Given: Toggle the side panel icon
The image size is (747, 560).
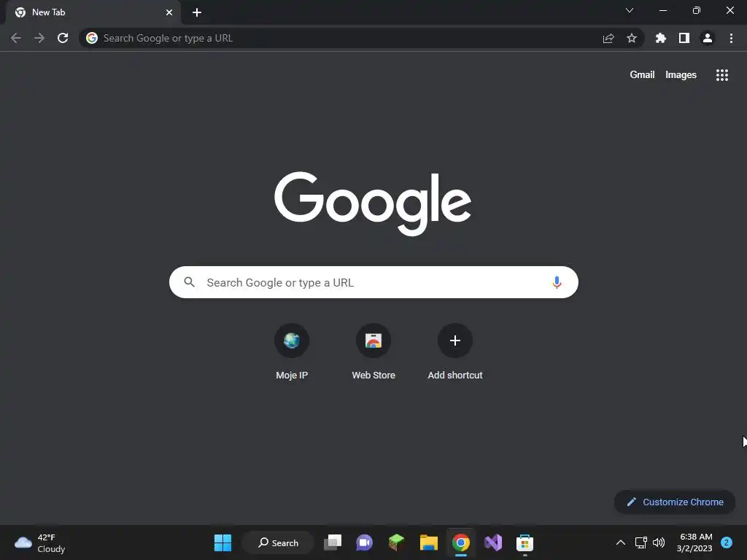Looking at the screenshot, I should 684,38.
